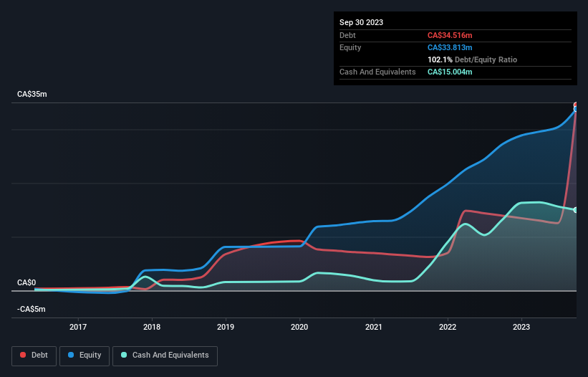This screenshot has width=588, height=377.
Task: Click the 102.1% Debt/Equity Ratio text
Action: point(472,60)
